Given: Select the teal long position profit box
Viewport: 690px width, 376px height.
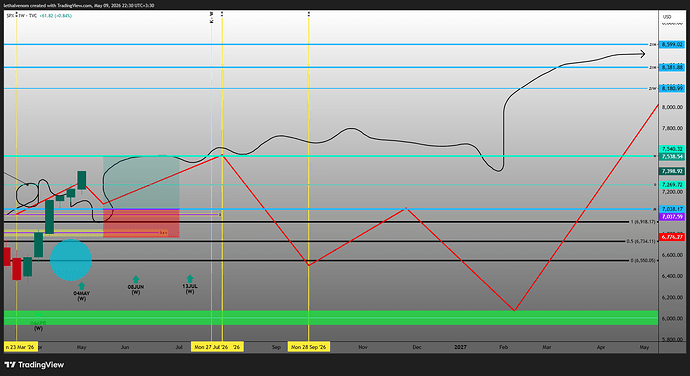Looking at the screenshot, I should point(141,182).
